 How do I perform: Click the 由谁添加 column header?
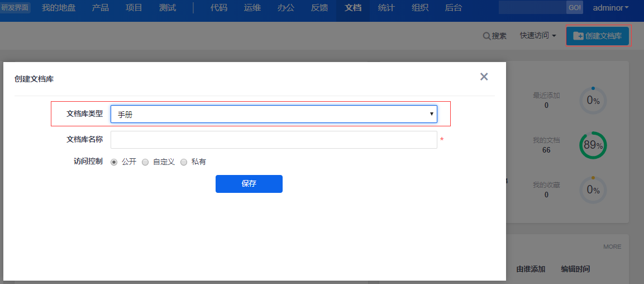(x=531, y=269)
